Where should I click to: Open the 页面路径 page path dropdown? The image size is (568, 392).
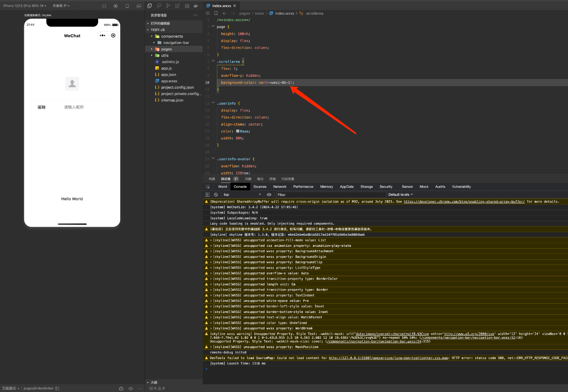[x=11, y=388]
